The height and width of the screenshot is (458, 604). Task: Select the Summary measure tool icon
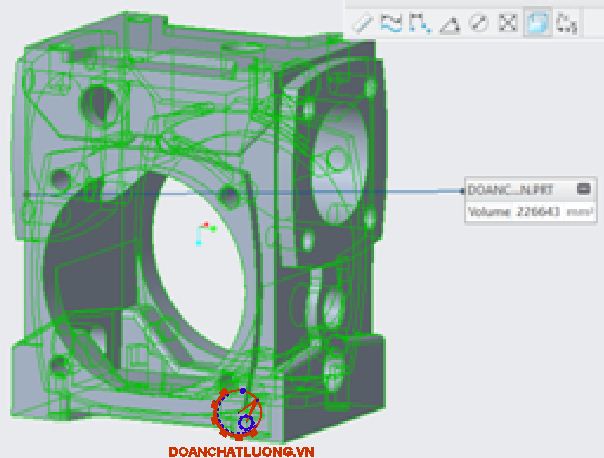[x=363, y=22]
